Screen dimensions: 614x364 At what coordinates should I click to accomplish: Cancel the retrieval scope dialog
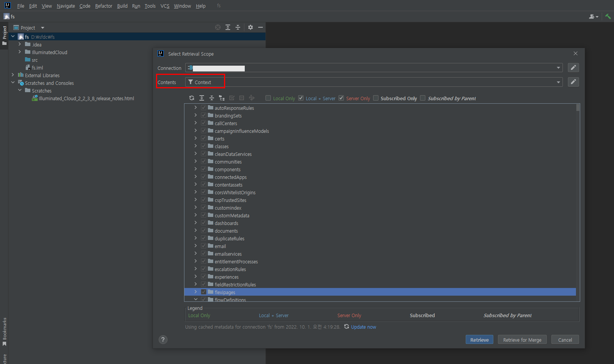pos(565,340)
